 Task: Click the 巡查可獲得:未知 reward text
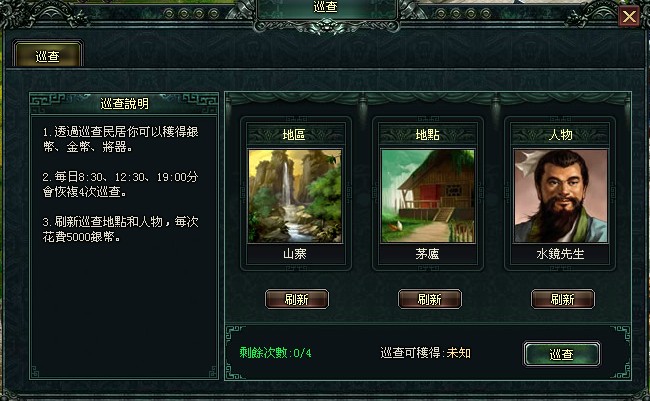[425, 353]
